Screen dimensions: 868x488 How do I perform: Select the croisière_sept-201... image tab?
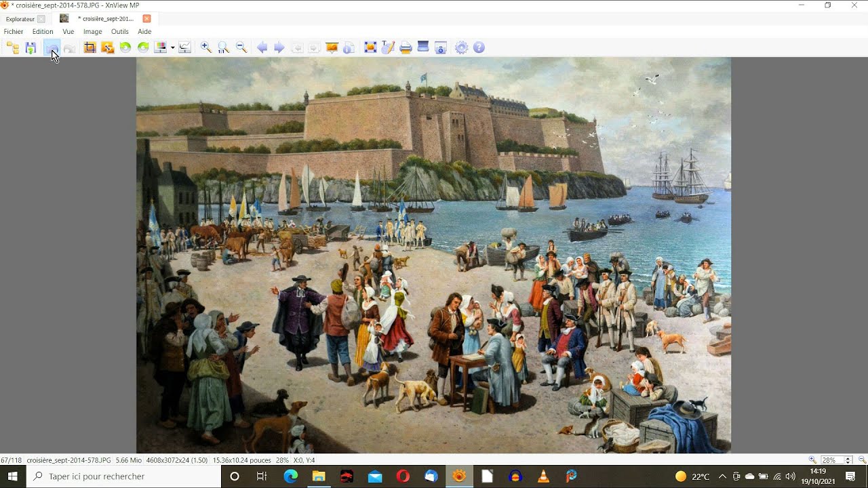pos(107,19)
